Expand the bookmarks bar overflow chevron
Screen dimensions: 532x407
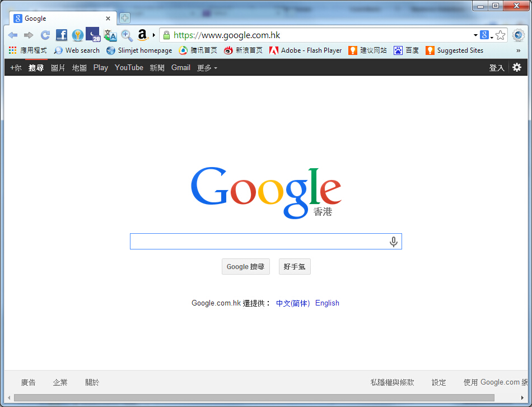(518, 50)
